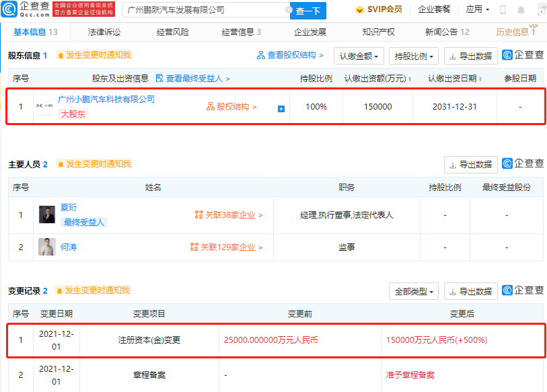Enable change alerts for 股东信息

coord(94,55)
